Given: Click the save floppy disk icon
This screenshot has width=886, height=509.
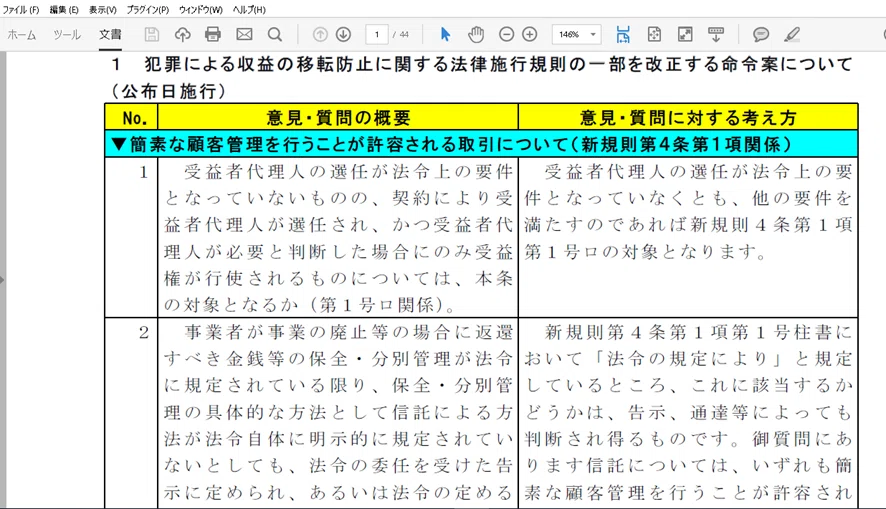Looking at the screenshot, I should [151, 35].
